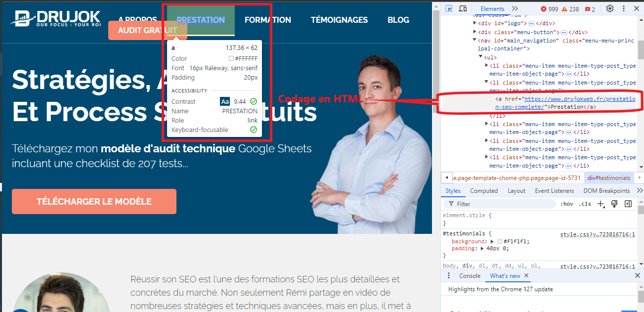Image resolution: width=644 pixels, height=312 pixels.
Task: Click the Drujok logo
Action: click(x=55, y=18)
